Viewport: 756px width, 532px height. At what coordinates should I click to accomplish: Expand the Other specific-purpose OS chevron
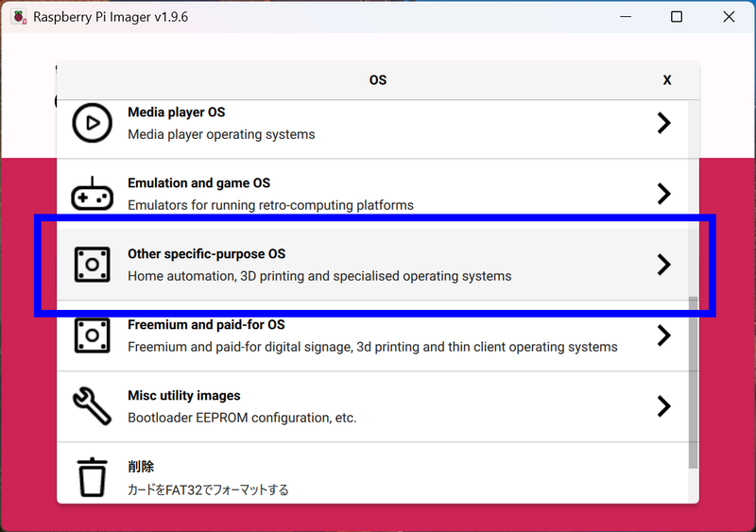point(664,265)
